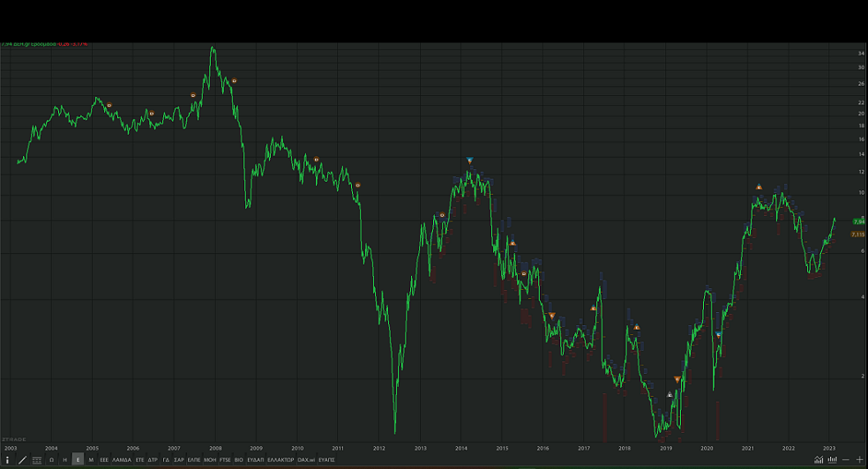The image size is (868, 469).
Task: Click the 34 value on price axis
Action: (x=861, y=53)
